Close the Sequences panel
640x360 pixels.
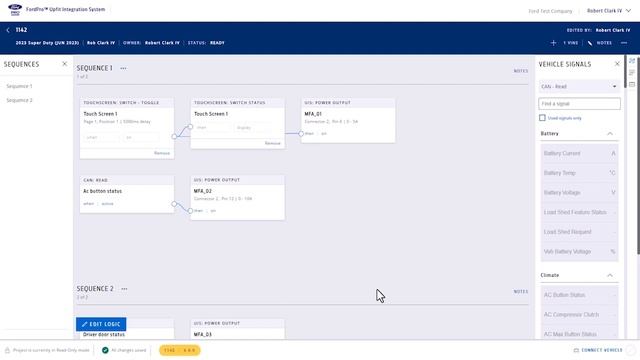tap(64, 64)
